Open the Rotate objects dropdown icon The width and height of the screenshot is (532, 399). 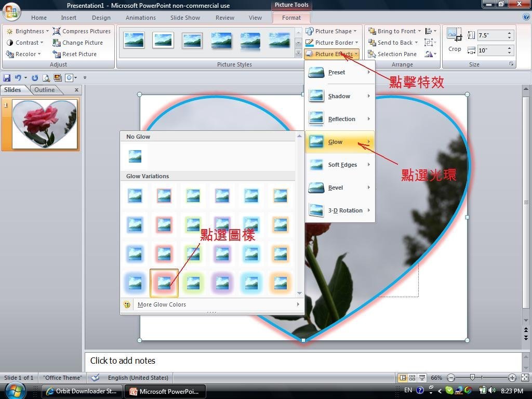pyautogui.click(x=431, y=54)
